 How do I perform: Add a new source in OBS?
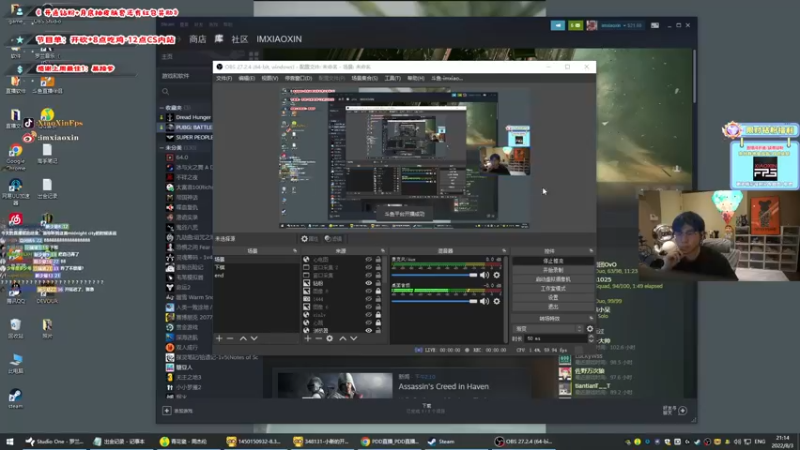[x=308, y=338]
